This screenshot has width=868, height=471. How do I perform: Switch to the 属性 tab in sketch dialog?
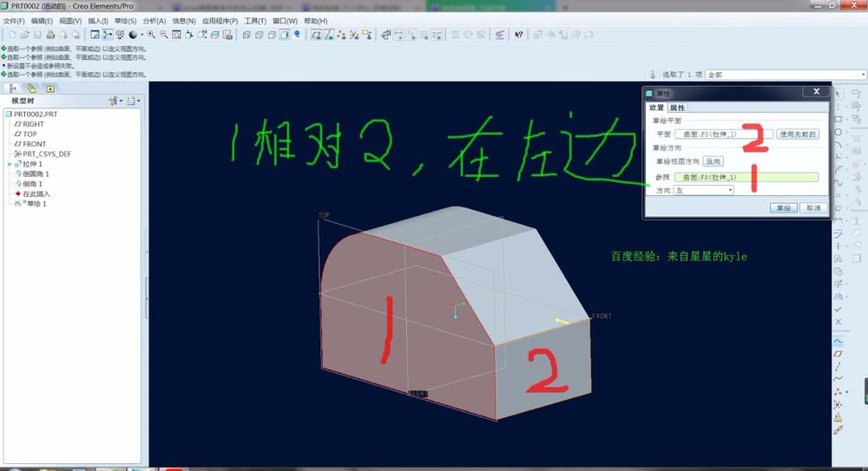[677, 108]
